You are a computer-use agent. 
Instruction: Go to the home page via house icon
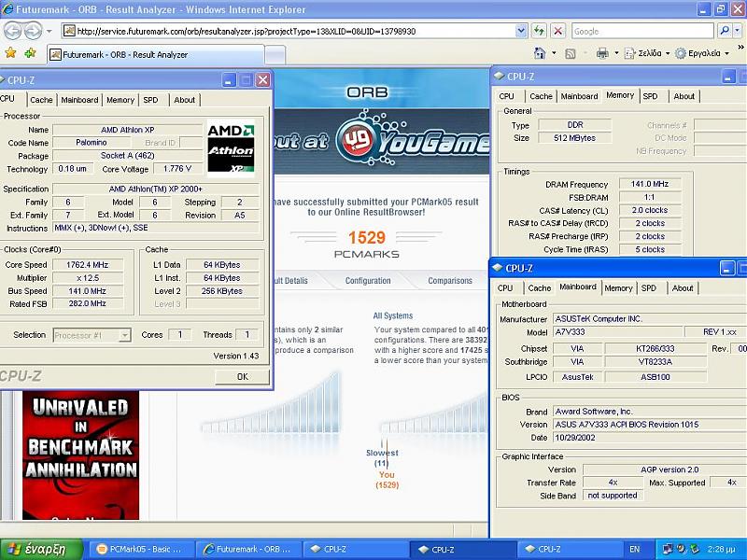click(x=540, y=53)
